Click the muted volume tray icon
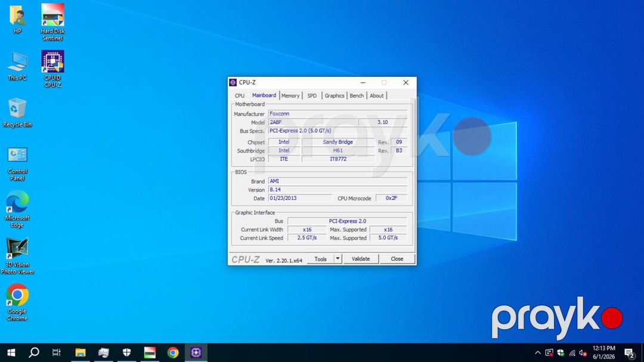Screen dimensions: 644x362 tap(583, 352)
